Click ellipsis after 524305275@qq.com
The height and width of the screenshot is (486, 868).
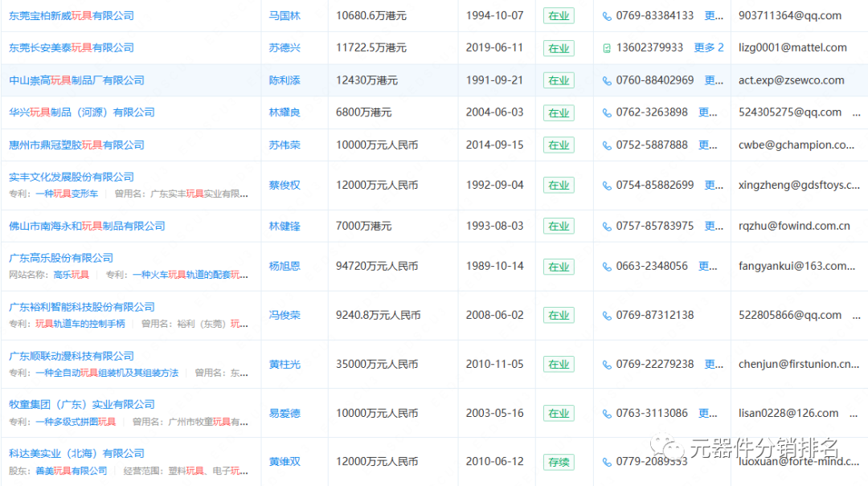(x=857, y=114)
